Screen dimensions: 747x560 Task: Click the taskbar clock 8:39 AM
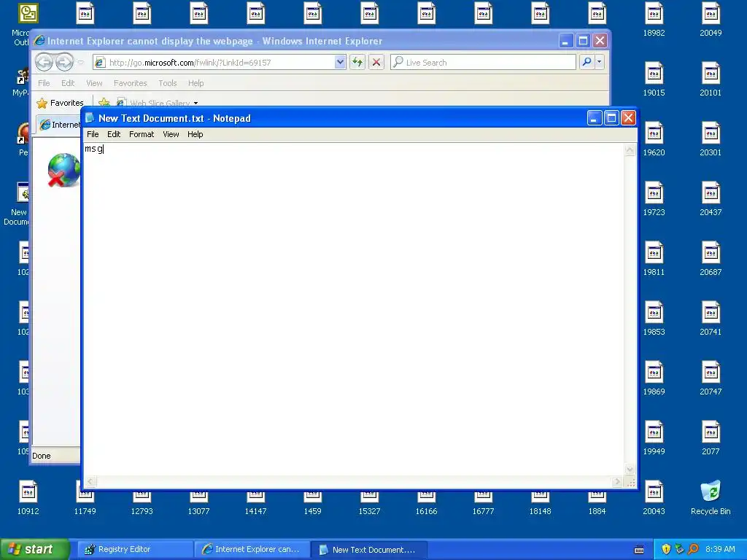pyautogui.click(x=720, y=550)
